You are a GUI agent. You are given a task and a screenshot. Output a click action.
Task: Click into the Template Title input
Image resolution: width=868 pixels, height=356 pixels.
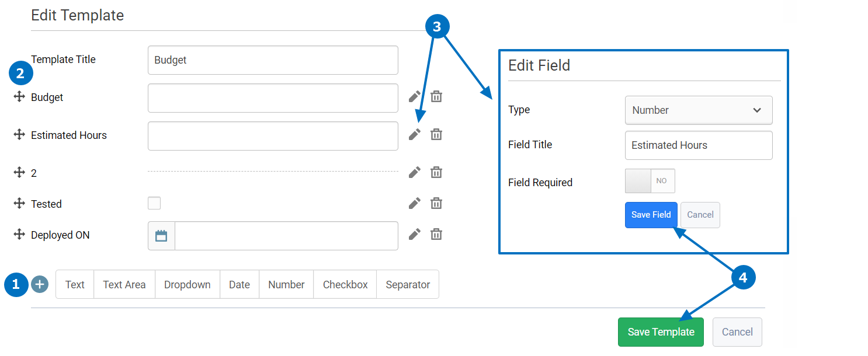[x=273, y=60]
